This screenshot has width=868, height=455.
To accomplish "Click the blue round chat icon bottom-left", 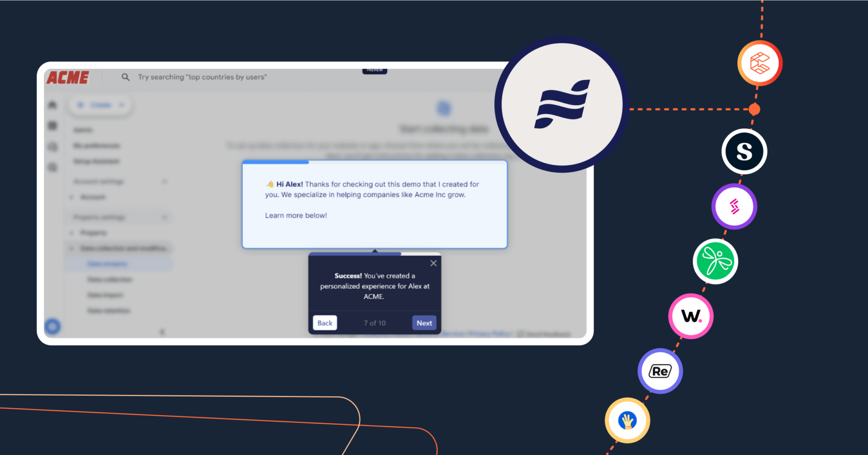I will pos(52,326).
